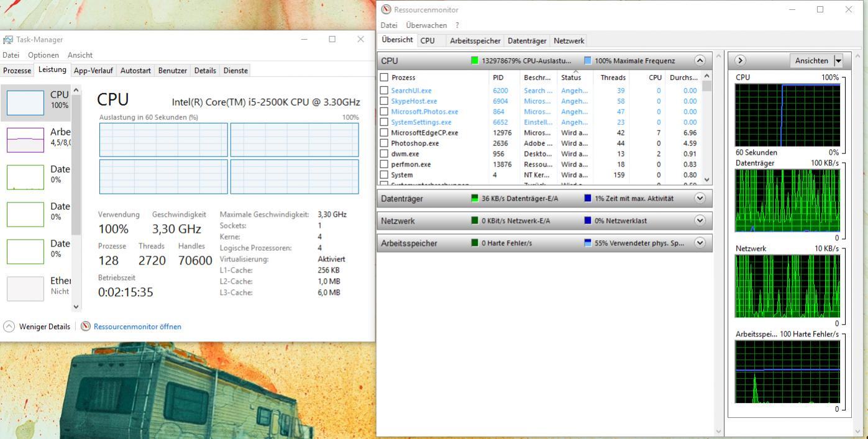
Task: Click the Task-Manager title bar icon
Action: tap(8, 40)
